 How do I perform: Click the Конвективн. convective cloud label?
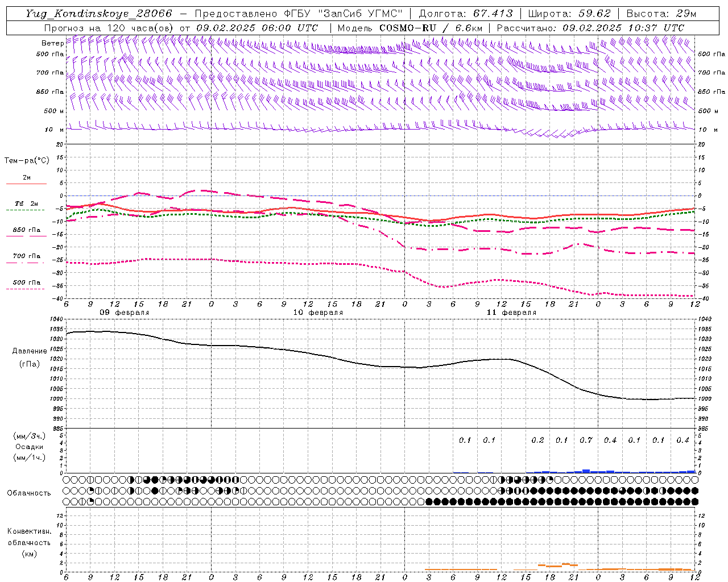(29, 531)
